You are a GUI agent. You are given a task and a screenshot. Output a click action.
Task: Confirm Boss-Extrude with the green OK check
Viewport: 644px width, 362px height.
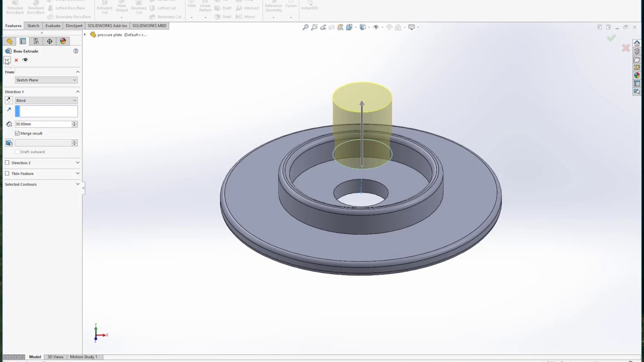(x=7, y=60)
